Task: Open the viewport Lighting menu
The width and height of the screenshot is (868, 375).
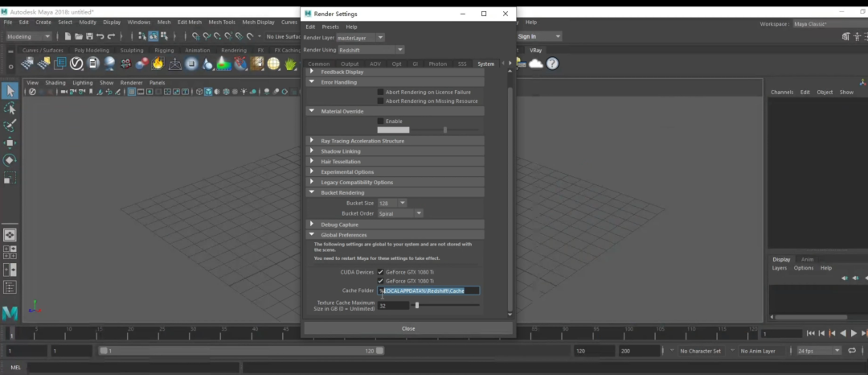Action: point(83,83)
